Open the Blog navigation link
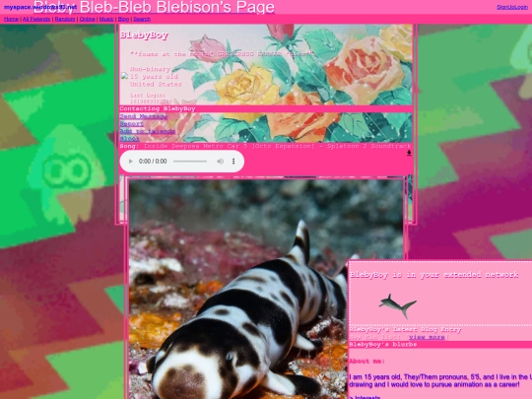 pos(123,19)
